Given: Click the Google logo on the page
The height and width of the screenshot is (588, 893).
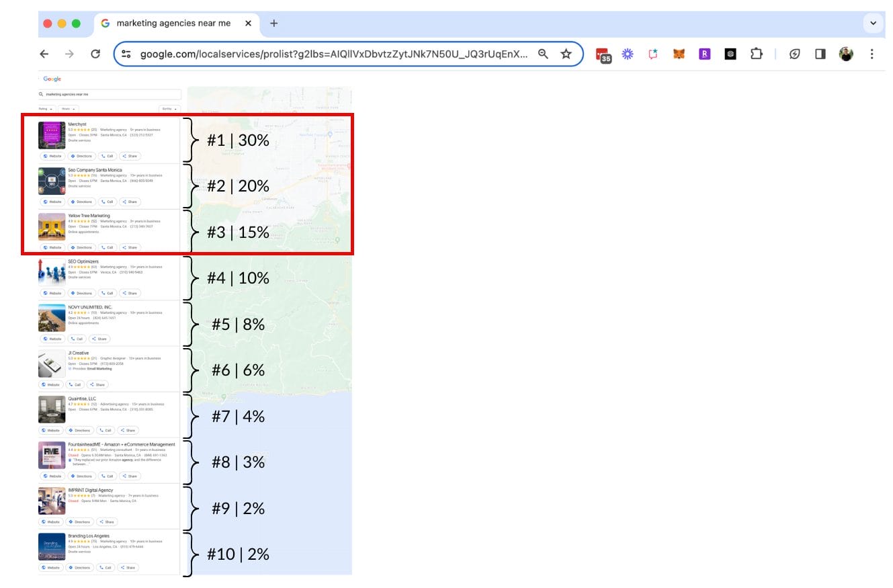Looking at the screenshot, I should (52, 79).
